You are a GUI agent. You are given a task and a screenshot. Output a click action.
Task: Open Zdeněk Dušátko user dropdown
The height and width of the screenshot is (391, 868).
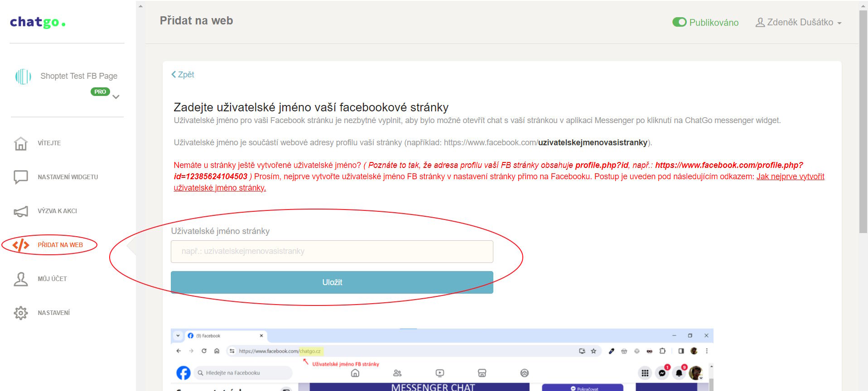pos(799,22)
